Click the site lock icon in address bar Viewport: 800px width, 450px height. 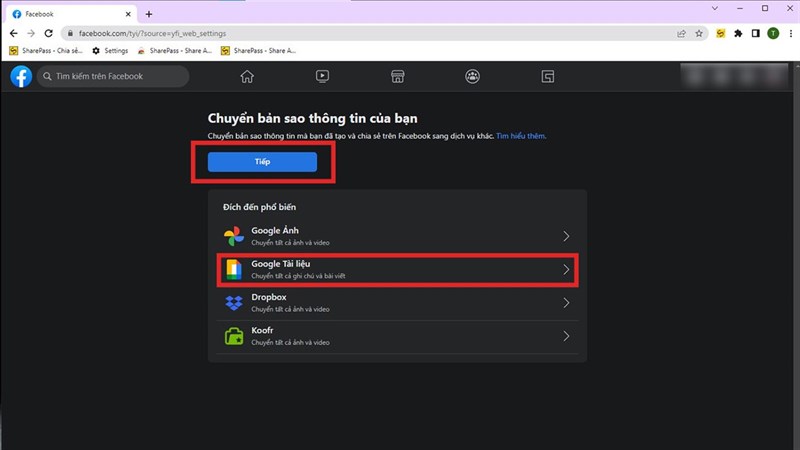[x=70, y=33]
